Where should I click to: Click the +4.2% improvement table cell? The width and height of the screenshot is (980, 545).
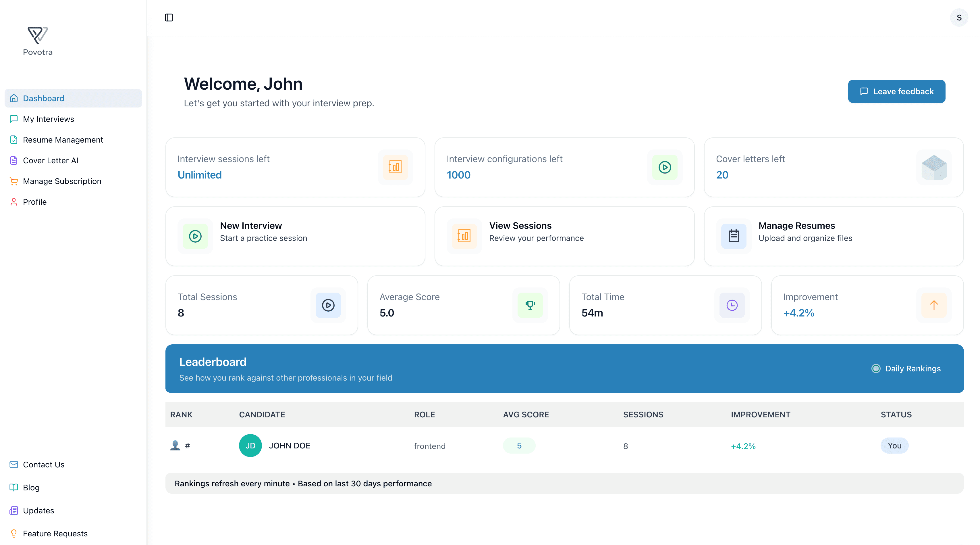(743, 446)
